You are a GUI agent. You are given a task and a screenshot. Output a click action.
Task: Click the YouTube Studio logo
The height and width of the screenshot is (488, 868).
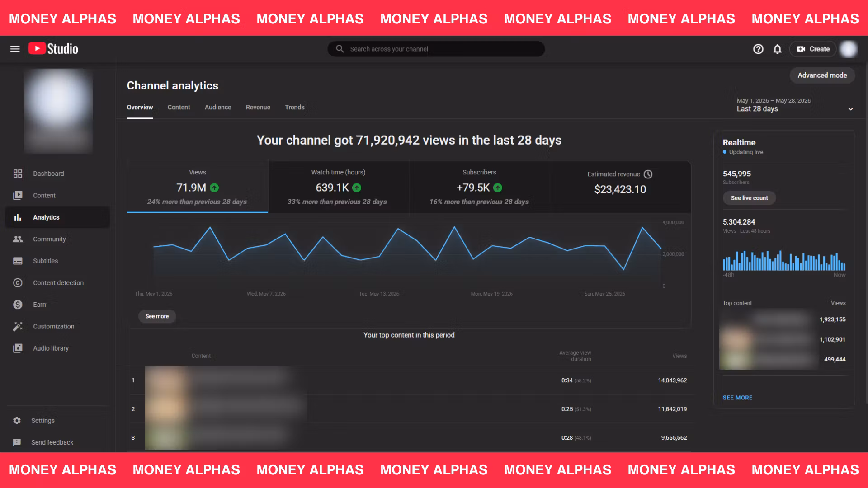point(53,49)
